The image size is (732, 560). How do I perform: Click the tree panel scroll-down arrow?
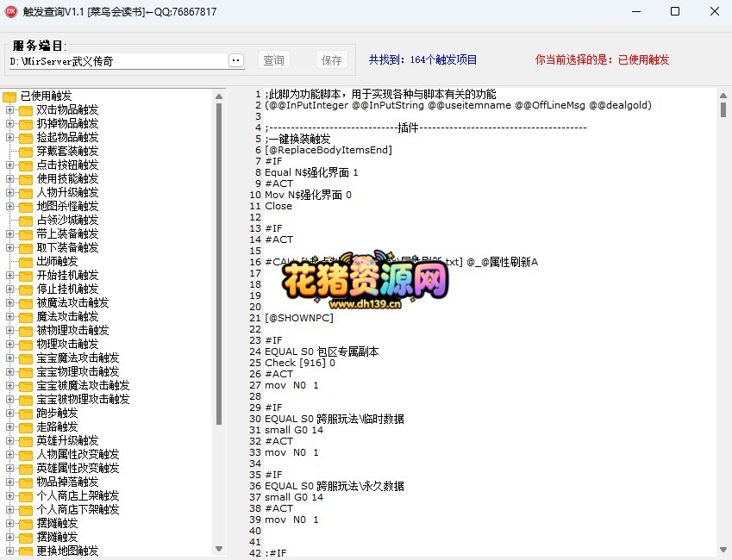coord(219,549)
